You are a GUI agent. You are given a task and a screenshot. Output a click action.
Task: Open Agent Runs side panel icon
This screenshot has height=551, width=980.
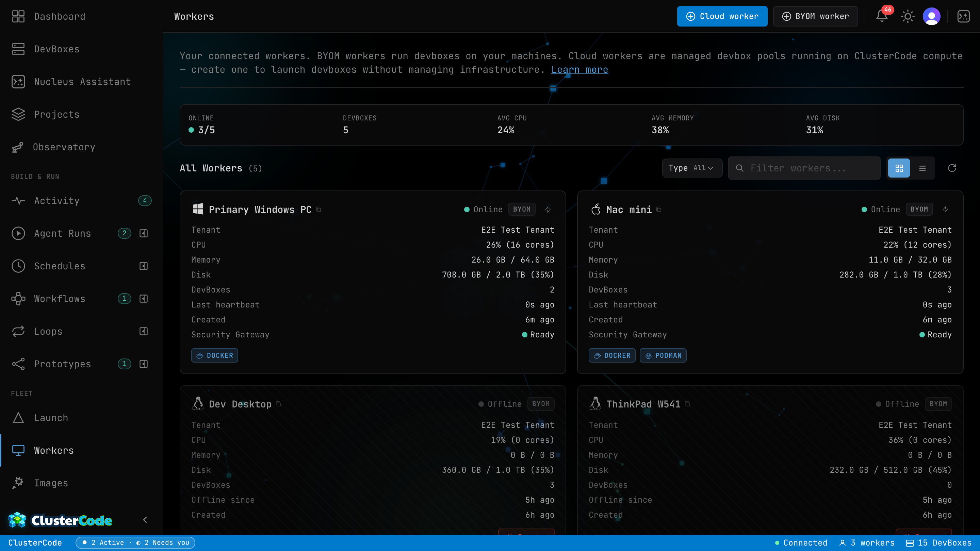click(143, 233)
